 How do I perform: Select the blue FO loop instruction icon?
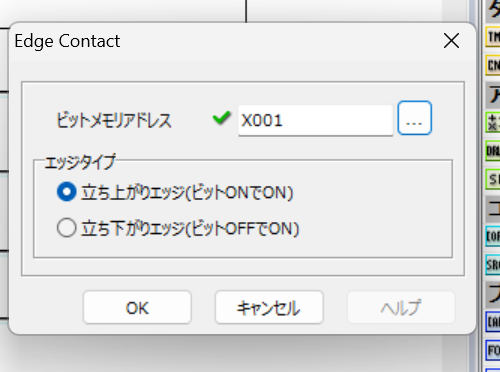pos(493,350)
